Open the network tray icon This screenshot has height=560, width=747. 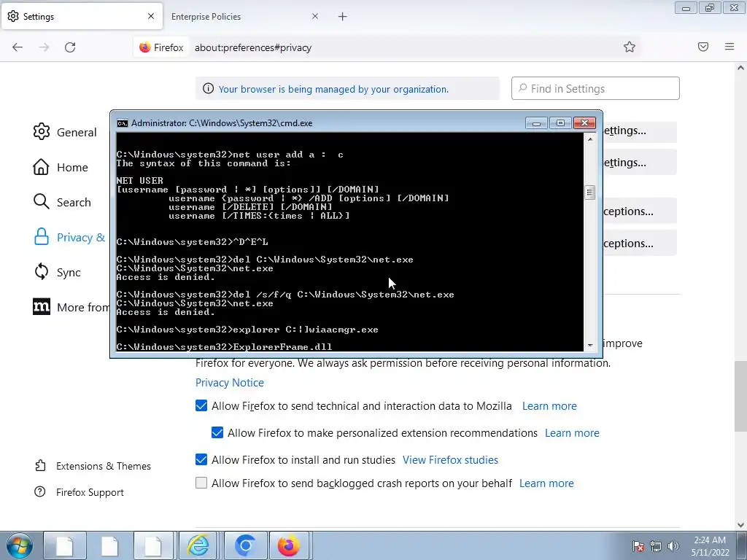click(x=656, y=546)
